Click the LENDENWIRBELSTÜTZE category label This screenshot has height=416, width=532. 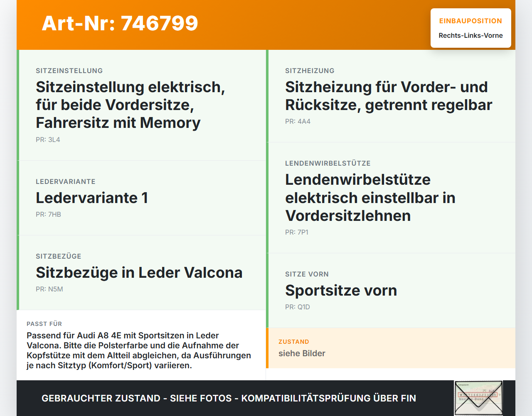(x=328, y=163)
